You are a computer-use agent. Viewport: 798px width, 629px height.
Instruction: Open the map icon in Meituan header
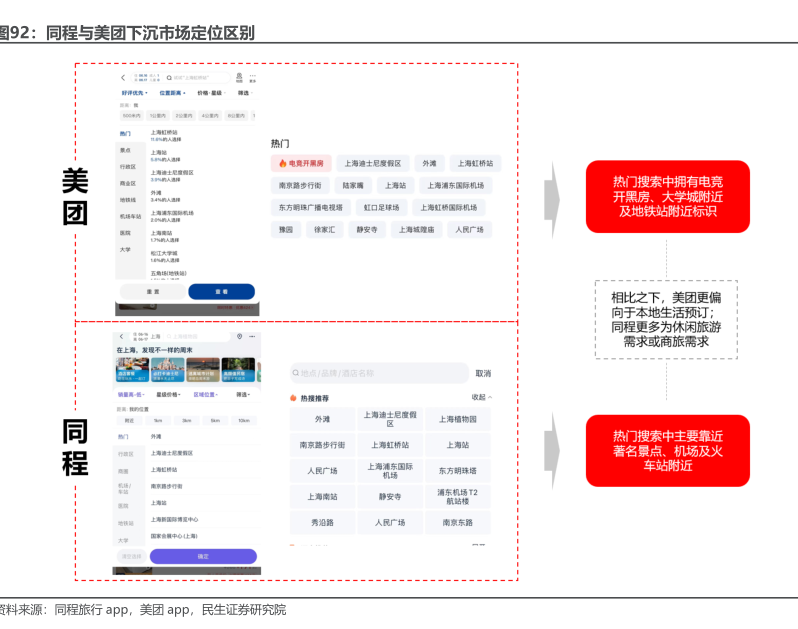tap(239, 77)
